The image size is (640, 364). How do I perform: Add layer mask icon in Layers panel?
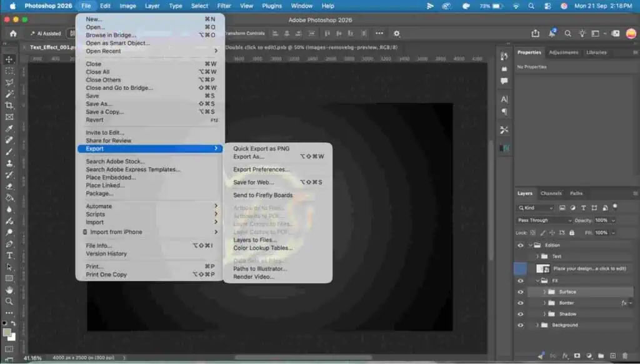tap(577, 356)
